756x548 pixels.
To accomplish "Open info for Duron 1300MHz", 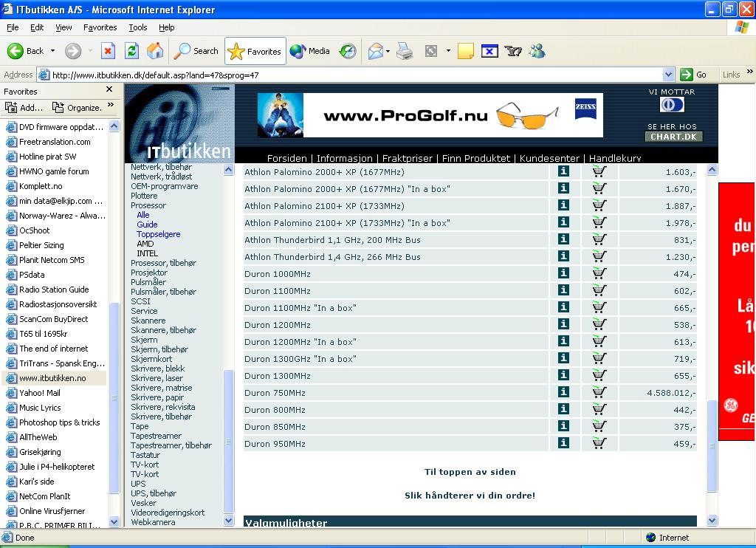I will [x=563, y=375].
